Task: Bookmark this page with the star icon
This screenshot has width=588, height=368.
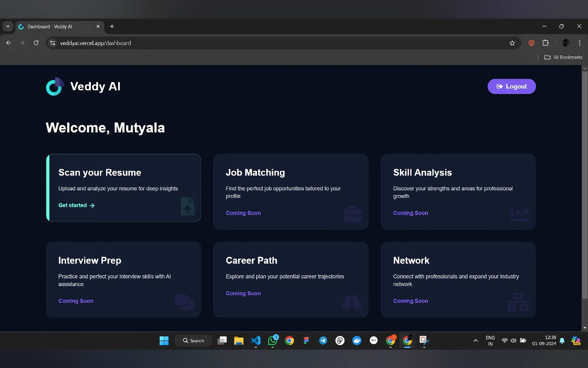Action: (512, 43)
